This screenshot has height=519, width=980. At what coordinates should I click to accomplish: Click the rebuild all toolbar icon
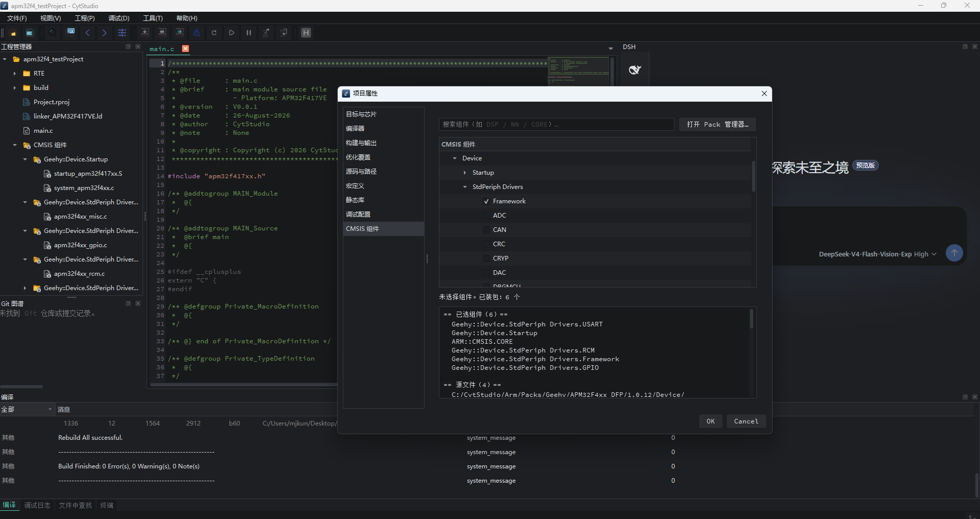(x=162, y=33)
